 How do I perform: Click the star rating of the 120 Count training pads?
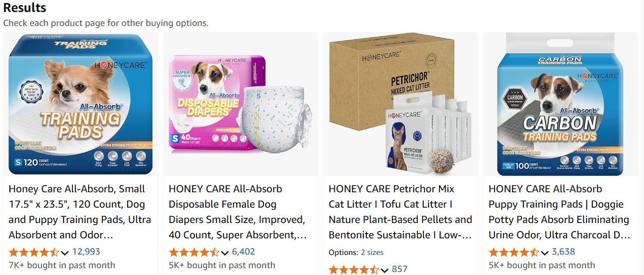click(34, 252)
